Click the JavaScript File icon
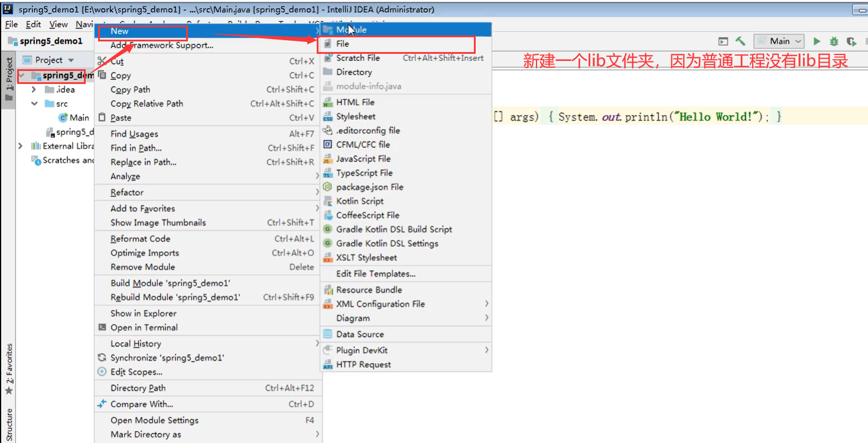The image size is (868, 443). [328, 159]
